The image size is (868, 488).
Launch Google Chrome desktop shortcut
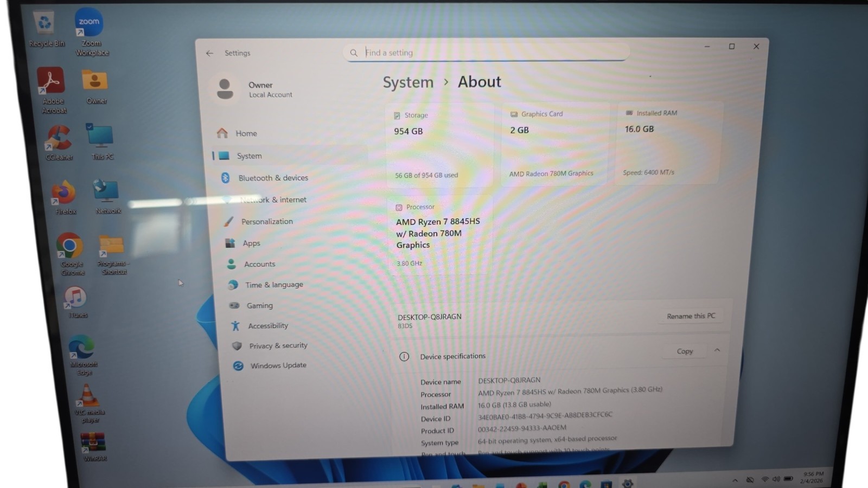[71, 254]
